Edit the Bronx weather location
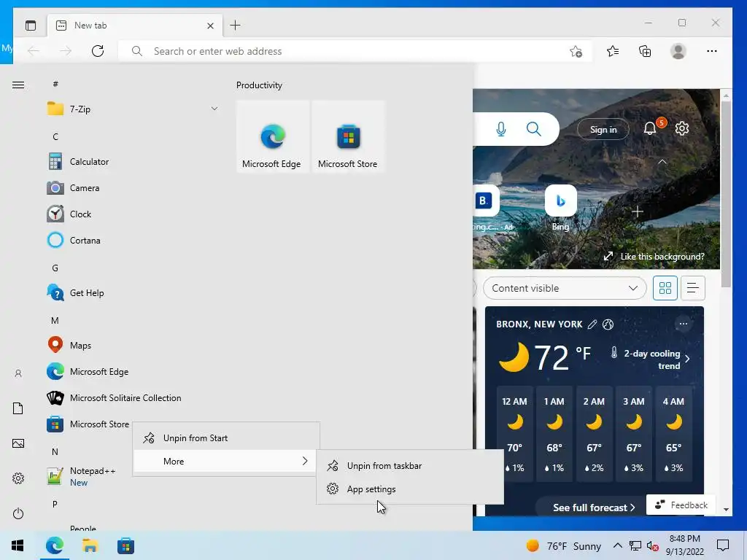This screenshot has width=747, height=560. (x=592, y=324)
